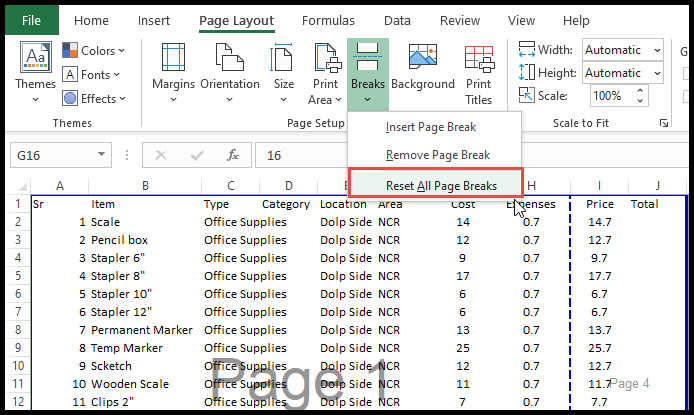Click the Width scale icon

click(527, 50)
